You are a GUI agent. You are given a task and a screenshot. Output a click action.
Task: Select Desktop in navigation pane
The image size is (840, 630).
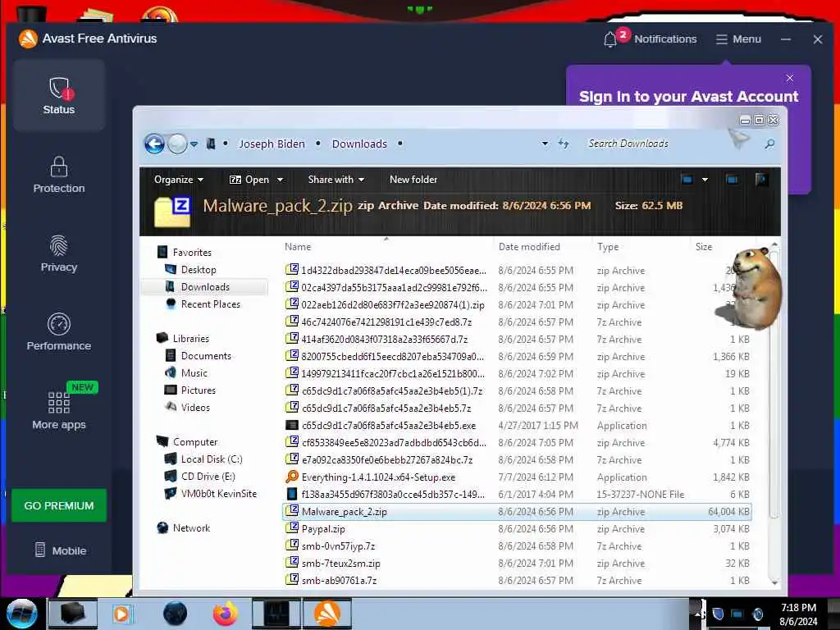(191, 269)
